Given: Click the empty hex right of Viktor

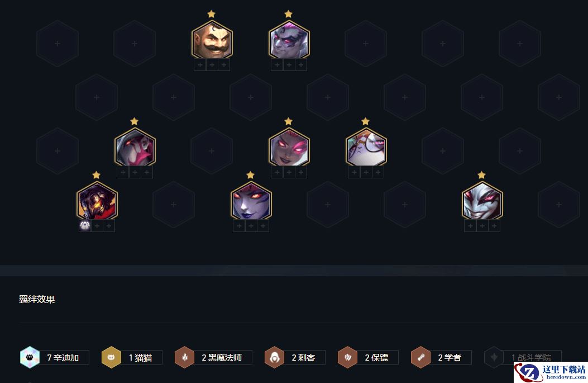Looking at the screenshot, I should pyautogui.click(x=173, y=204).
